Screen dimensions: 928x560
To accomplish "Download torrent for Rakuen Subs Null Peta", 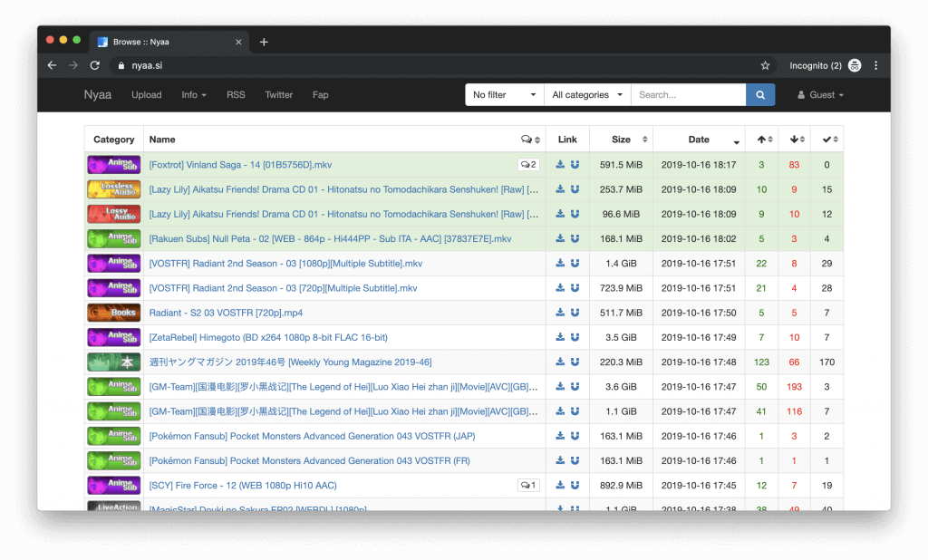I will [x=560, y=238].
